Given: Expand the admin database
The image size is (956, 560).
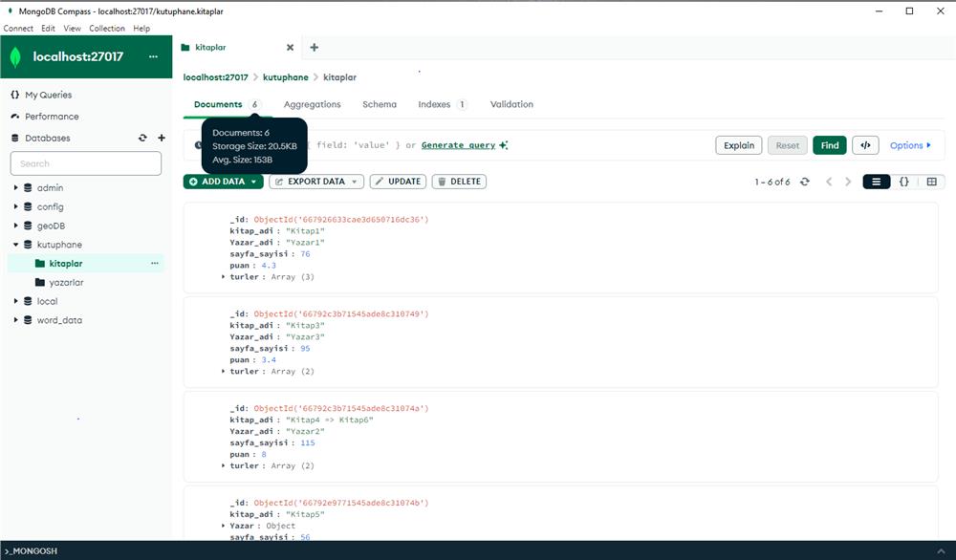Looking at the screenshot, I should click(x=16, y=187).
